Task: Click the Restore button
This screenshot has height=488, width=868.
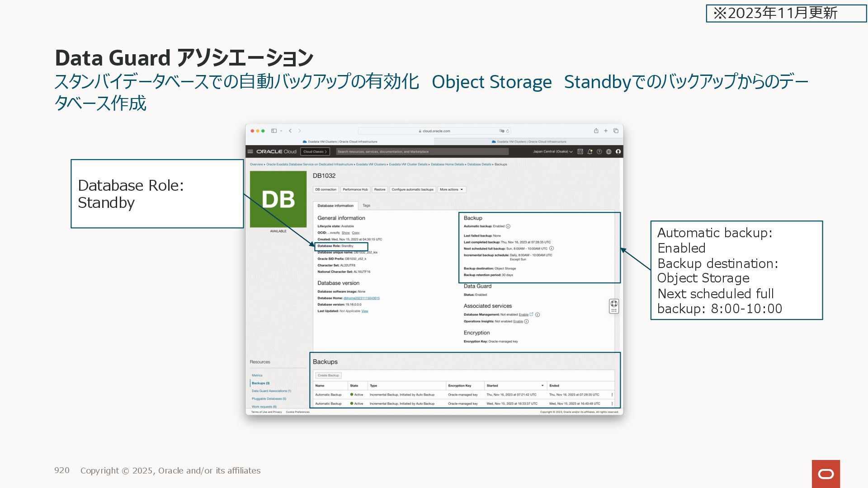Action: point(380,190)
